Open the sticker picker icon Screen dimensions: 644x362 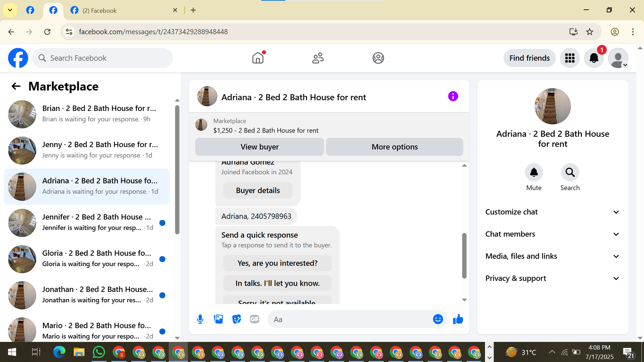[x=236, y=319]
